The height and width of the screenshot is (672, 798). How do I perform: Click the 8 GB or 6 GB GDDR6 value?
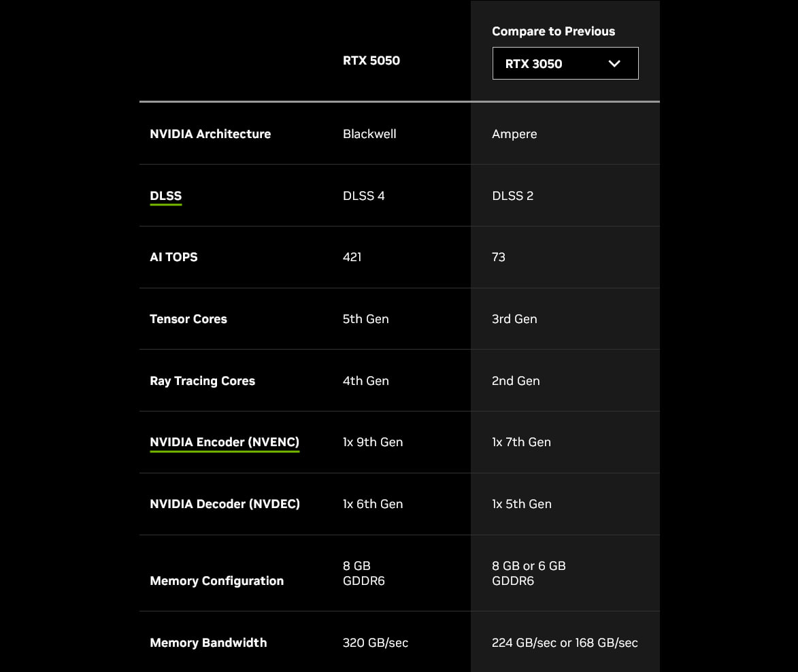529,573
